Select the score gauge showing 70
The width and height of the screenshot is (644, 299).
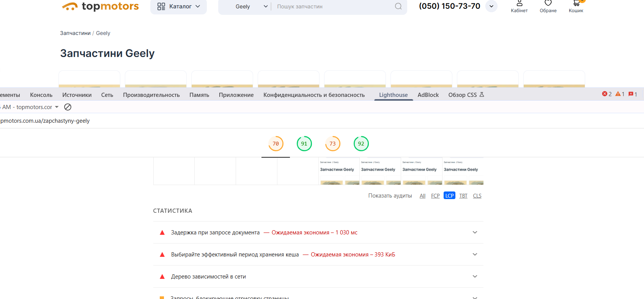[276, 144]
